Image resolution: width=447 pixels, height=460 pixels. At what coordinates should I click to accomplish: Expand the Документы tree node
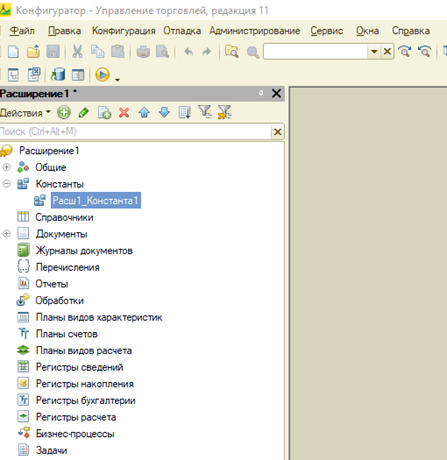coord(7,234)
